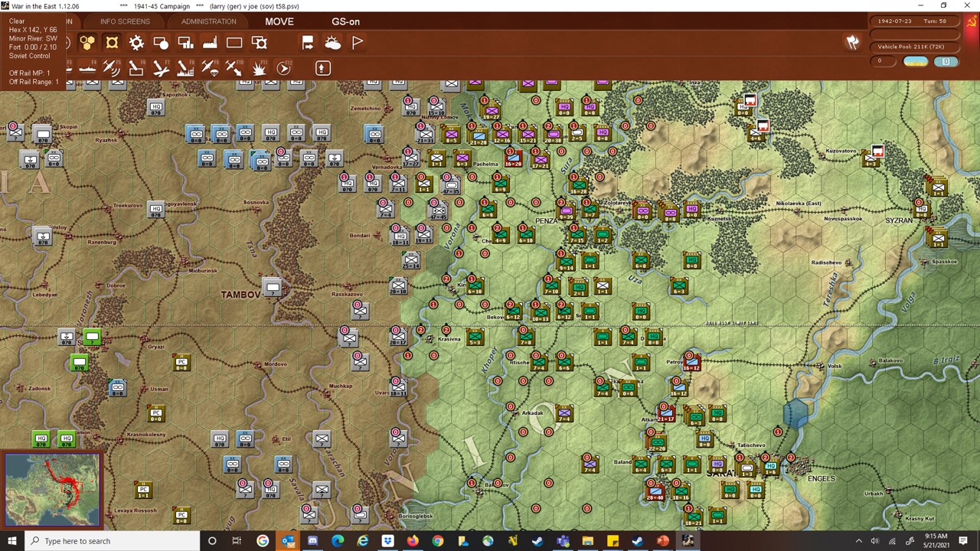Image resolution: width=980 pixels, height=551 pixels.
Task: Click the rectangle-with-bar-chart toolbar icon
Action: tap(185, 43)
